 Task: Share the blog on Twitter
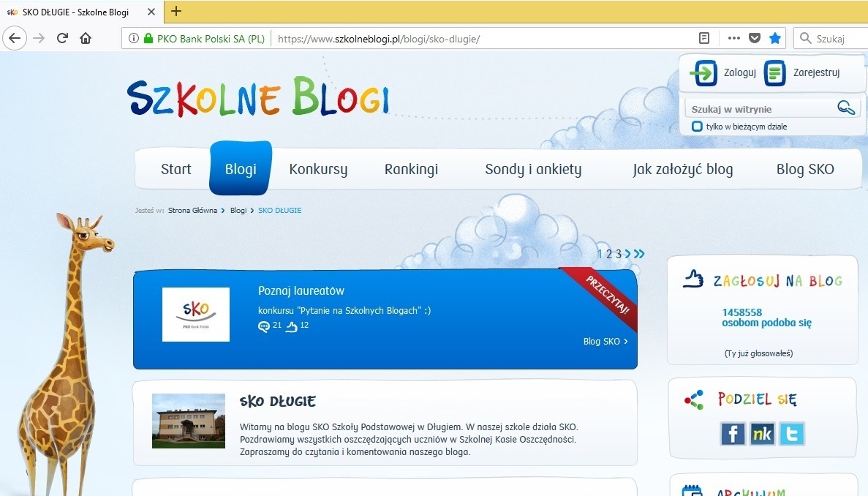(792, 433)
